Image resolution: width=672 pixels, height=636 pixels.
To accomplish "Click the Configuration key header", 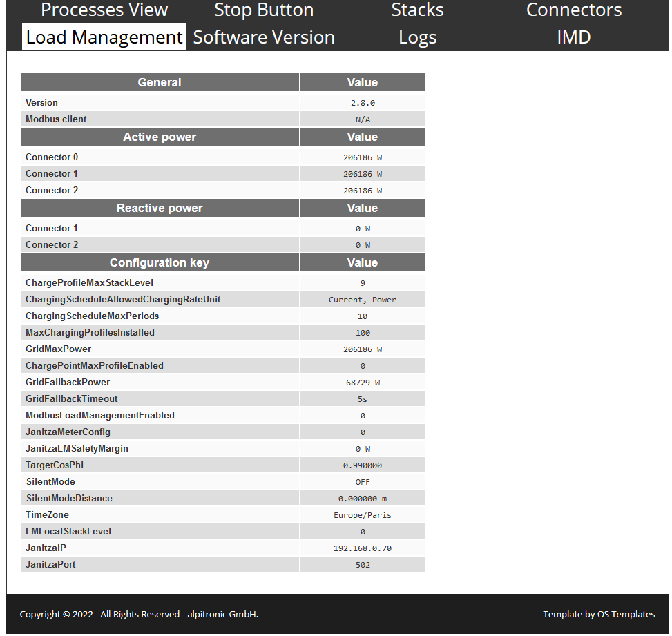I will 160,263.
